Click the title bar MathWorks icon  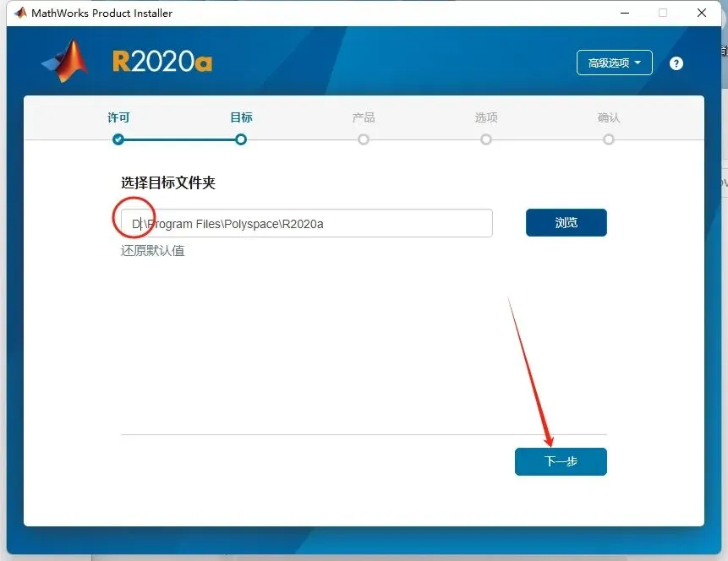(20, 13)
